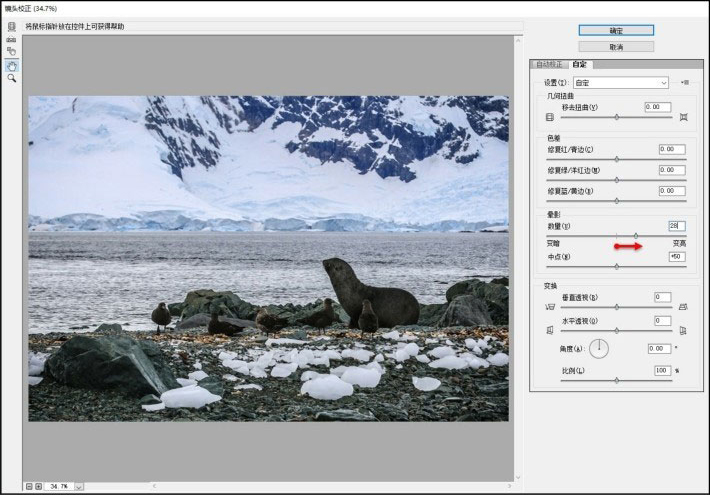Screen dimensions: 710x495
Task: Select the Move Grid tool
Action: click(x=12, y=51)
